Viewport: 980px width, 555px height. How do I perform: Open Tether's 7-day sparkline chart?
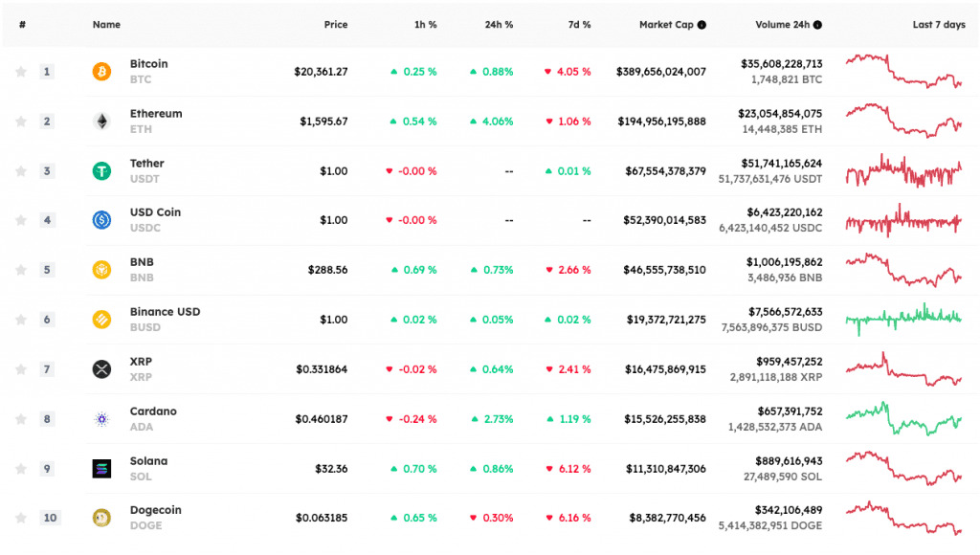point(903,170)
